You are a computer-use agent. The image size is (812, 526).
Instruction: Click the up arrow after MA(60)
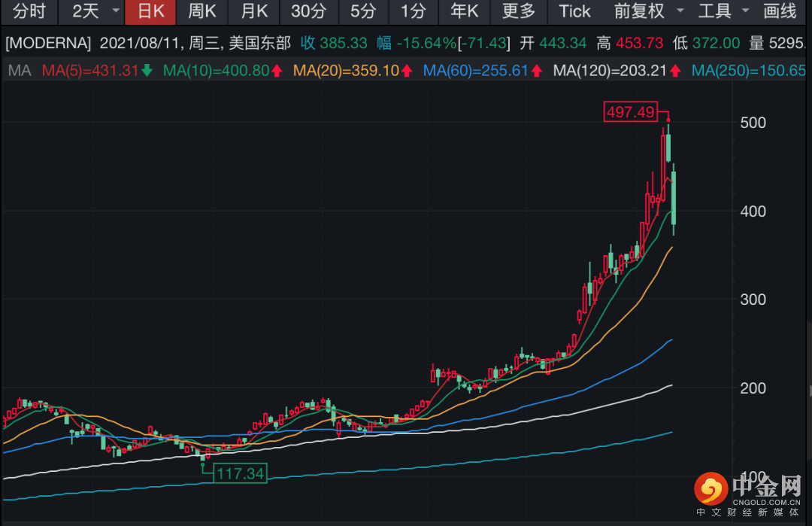537,71
